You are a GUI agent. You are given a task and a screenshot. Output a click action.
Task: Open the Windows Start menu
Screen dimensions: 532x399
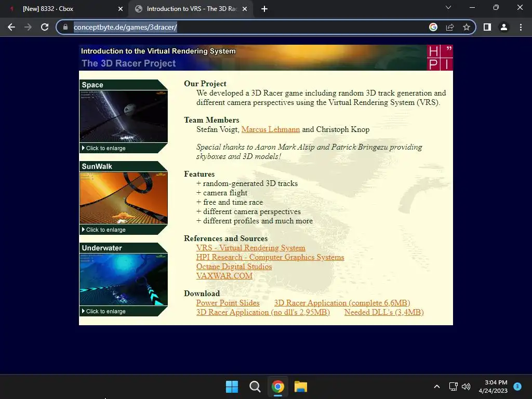(x=232, y=387)
